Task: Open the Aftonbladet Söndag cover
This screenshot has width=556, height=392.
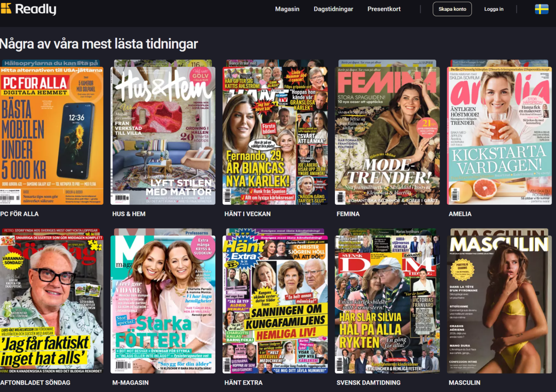Action: tap(52, 304)
